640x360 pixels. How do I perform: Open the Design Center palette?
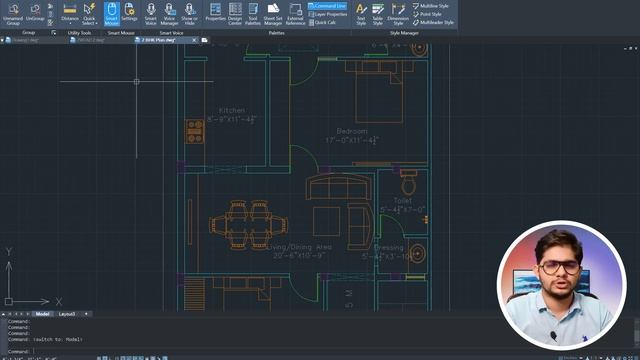[x=235, y=14]
